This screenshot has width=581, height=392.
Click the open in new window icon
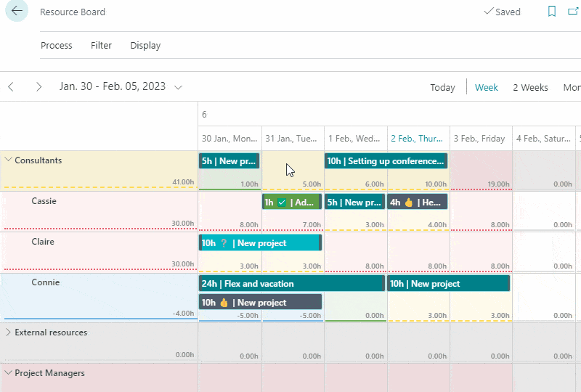coord(574,12)
